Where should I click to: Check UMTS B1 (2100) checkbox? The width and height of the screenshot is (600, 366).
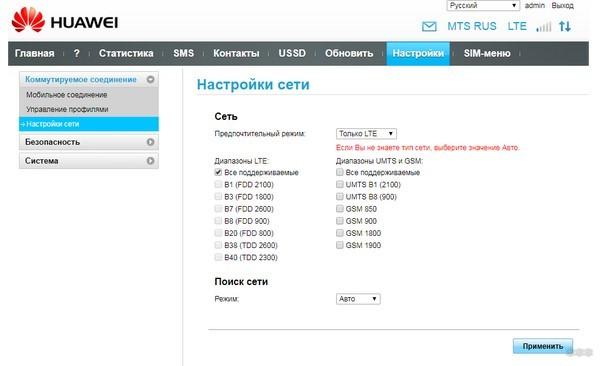tap(339, 185)
